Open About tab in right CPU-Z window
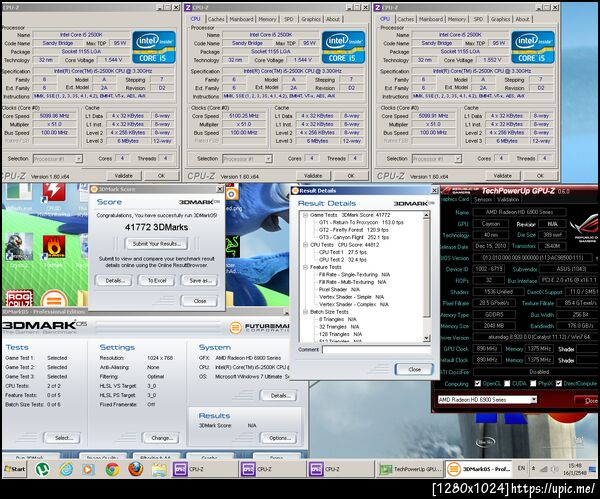Image resolution: width=600 pixels, height=499 pixels. [522, 19]
